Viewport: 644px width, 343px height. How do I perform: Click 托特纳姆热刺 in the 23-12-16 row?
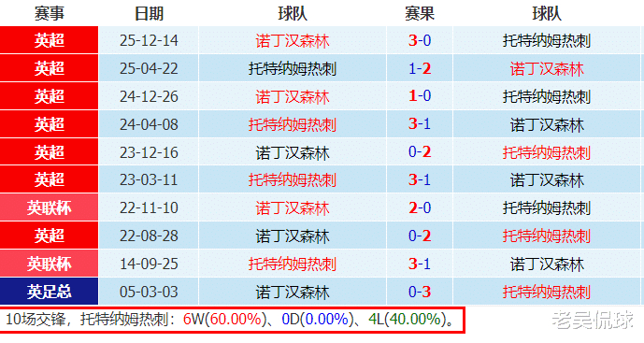click(547, 153)
